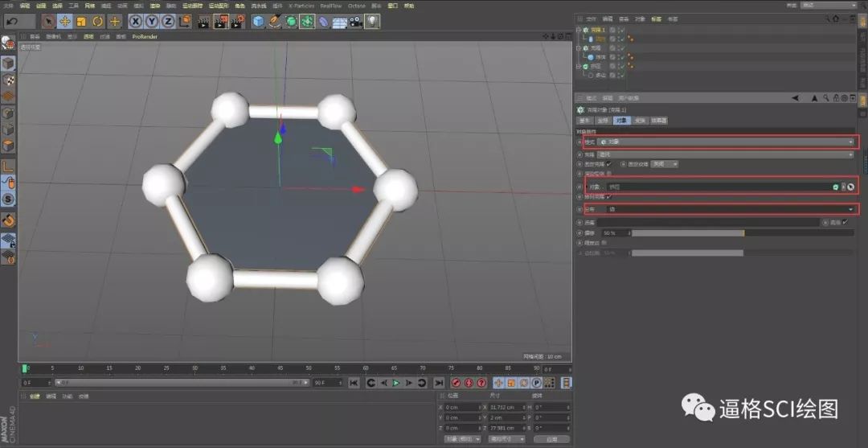Add a camera object
This screenshot has height=448, width=868.
coord(356,21)
